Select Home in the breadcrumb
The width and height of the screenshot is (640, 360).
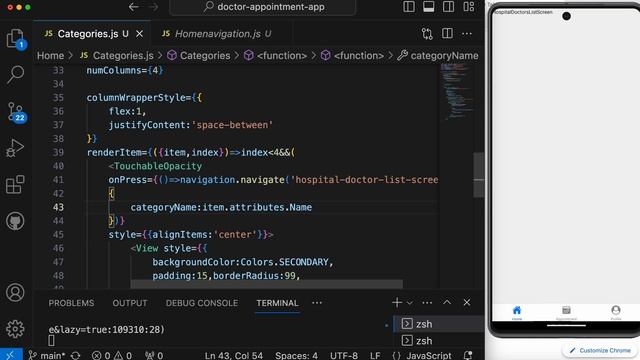[51, 56]
